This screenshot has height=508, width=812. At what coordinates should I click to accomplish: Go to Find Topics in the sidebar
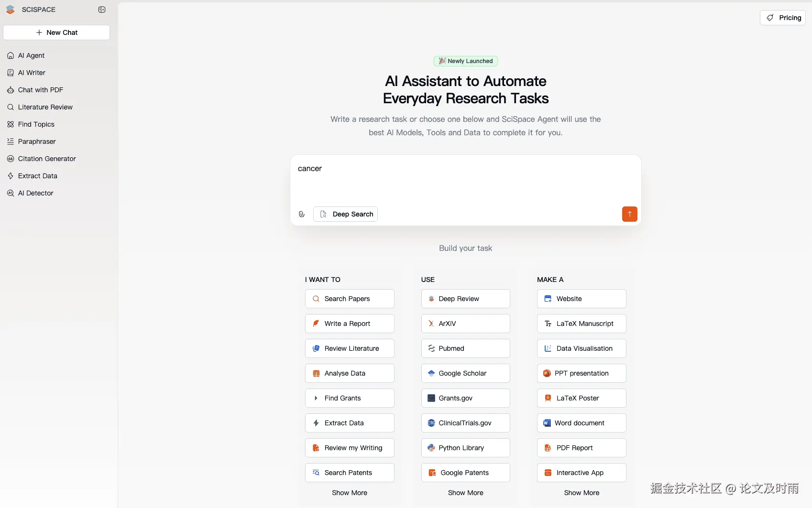click(36, 124)
